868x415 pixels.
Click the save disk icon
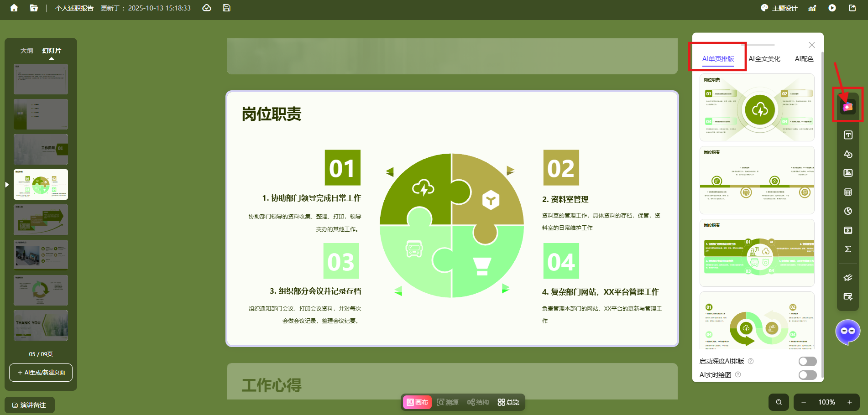pos(226,8)
